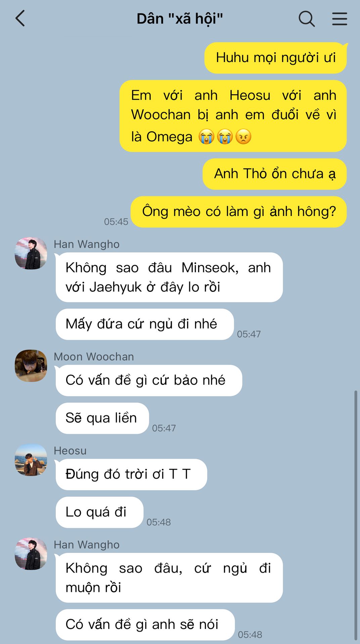
Task: Open the hamburger menu icon
Action: (x=340, y=19)
